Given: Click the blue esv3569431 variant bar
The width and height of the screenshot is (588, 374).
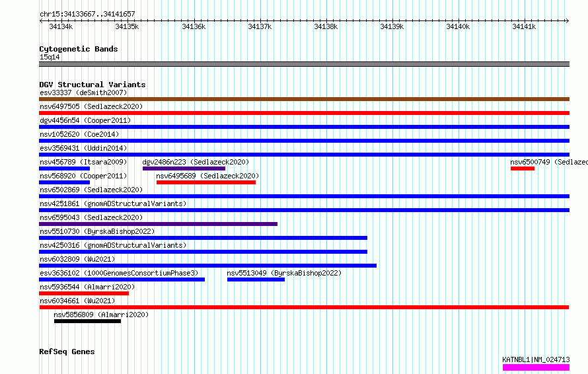Looking at the screenshot, I should [304, 155].
